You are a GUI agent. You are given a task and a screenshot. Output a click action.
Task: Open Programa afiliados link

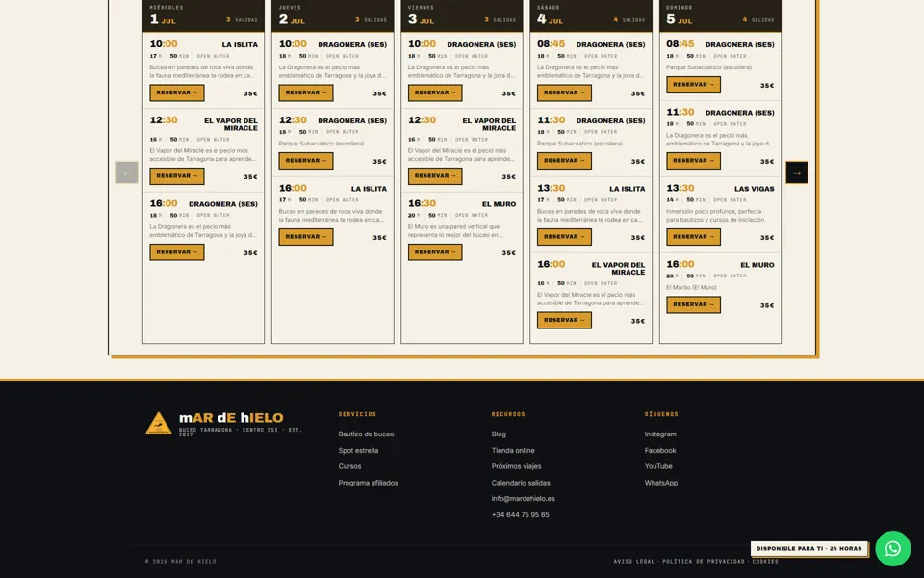click(368, 483)
